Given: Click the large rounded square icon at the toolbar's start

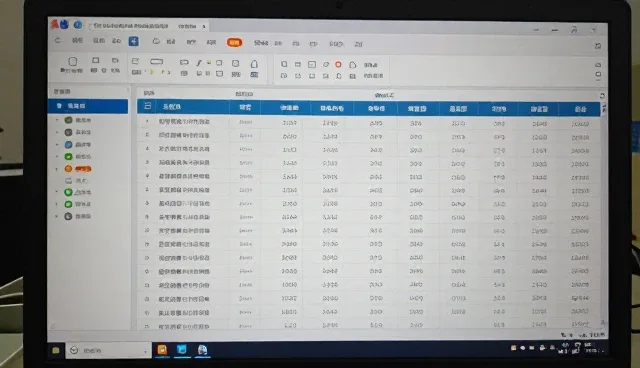Looking at the screenshot, I should pos(73,61).
